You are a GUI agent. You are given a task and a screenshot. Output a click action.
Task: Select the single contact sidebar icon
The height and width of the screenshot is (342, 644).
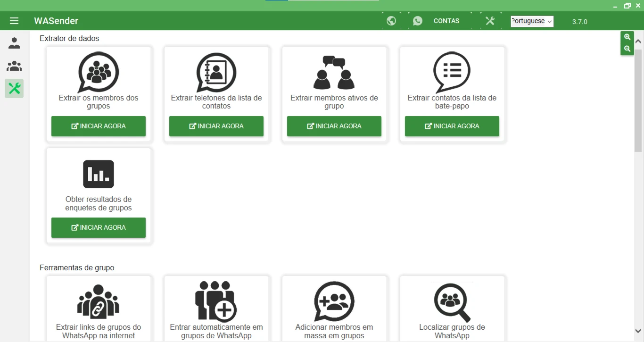tap(14, 43)
